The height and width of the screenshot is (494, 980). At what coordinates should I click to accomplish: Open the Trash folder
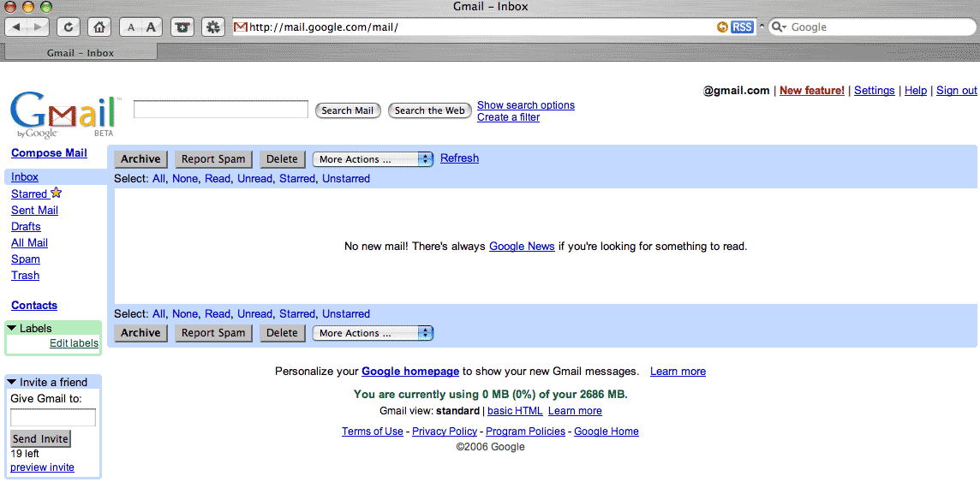coord(25,275)
